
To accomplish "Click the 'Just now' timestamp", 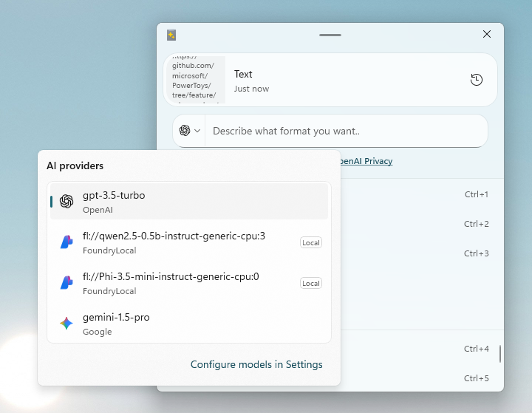I will [x=251, y=89].
